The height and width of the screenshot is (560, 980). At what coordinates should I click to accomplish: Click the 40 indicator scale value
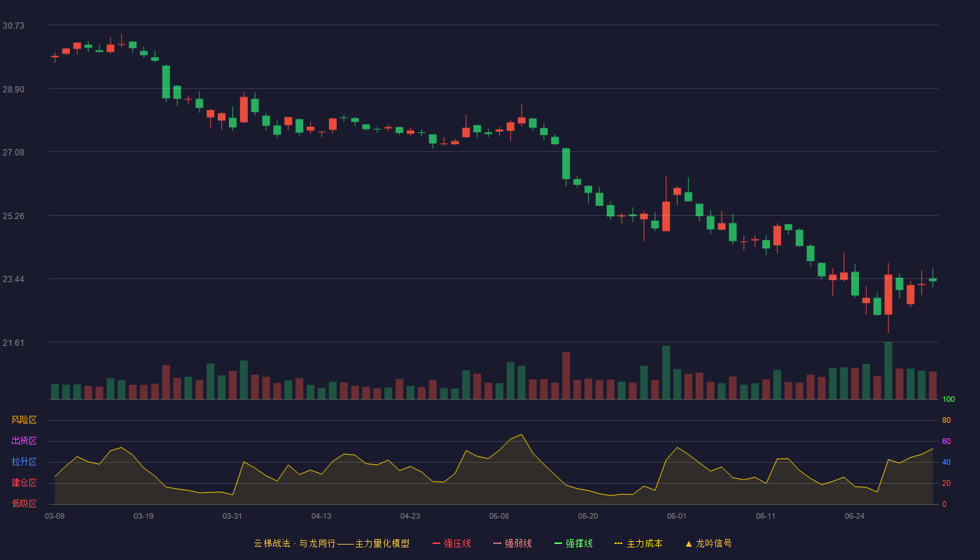(x=946, y=462)
